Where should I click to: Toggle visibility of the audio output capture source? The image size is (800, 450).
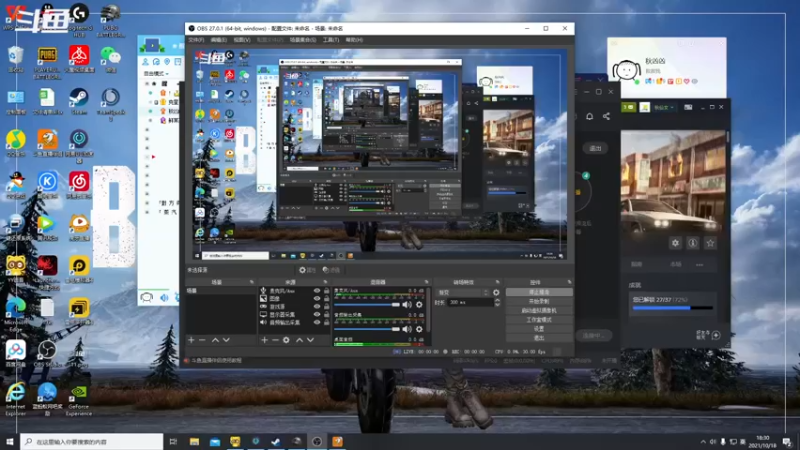click(317, 322)
